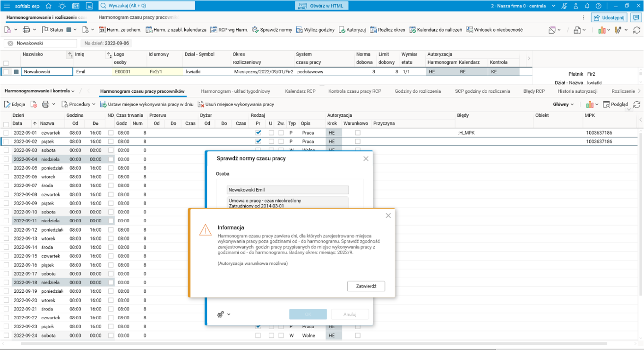Click Anuluj in the Sprawdź normy dialog
This screenshot has width=644, height=350.
350,315
